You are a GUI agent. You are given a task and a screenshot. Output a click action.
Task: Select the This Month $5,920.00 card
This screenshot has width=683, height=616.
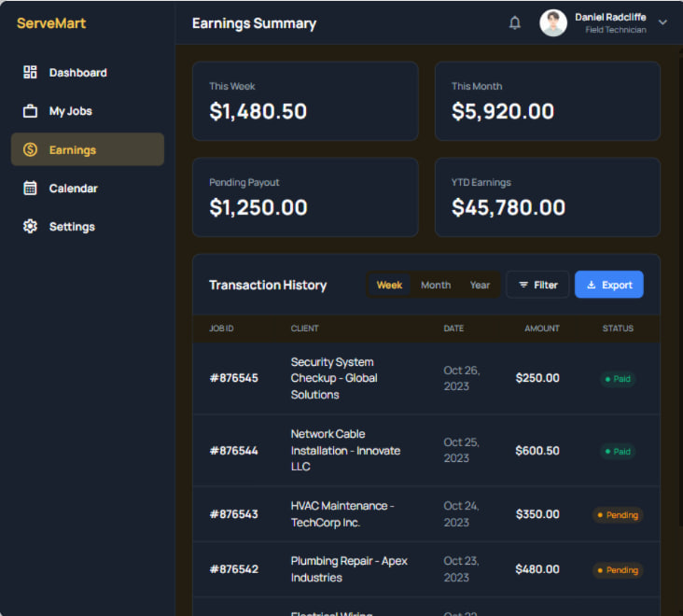click(x=548, y=101)
